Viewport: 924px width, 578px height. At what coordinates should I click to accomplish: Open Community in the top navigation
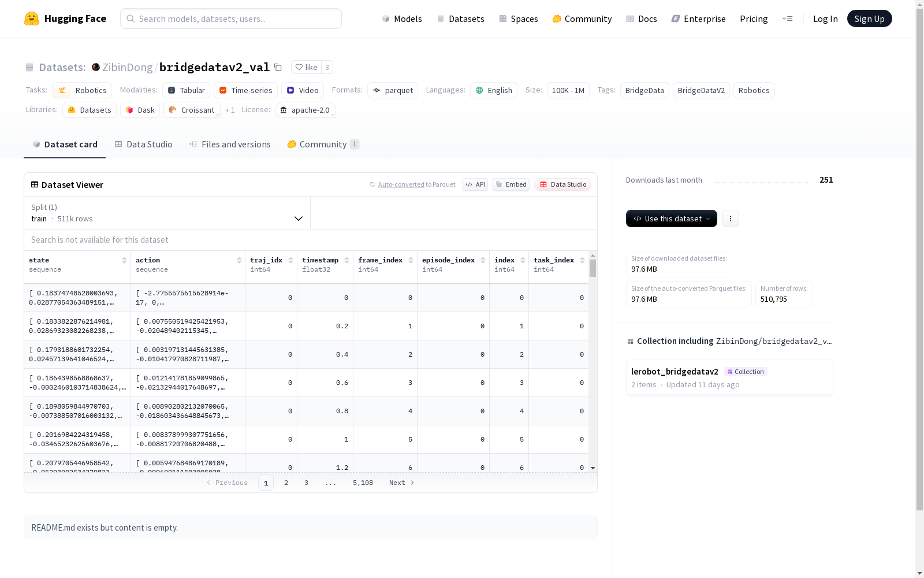[x=582, y=18]
